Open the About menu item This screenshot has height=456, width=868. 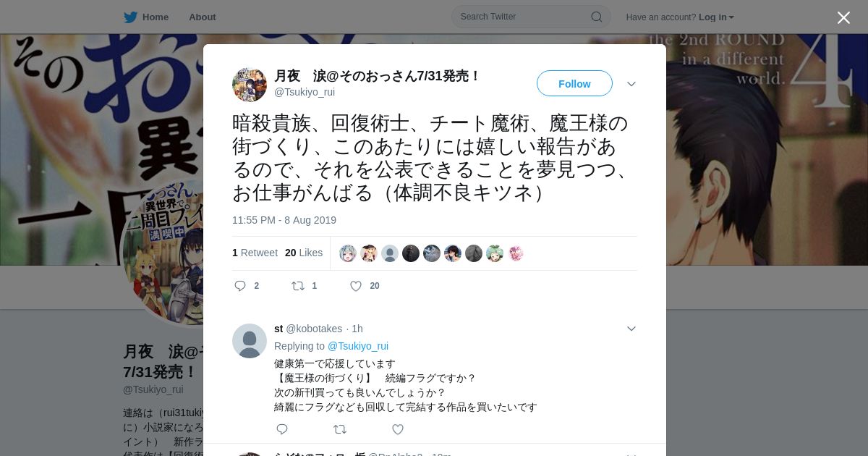[x=203, y=17]
